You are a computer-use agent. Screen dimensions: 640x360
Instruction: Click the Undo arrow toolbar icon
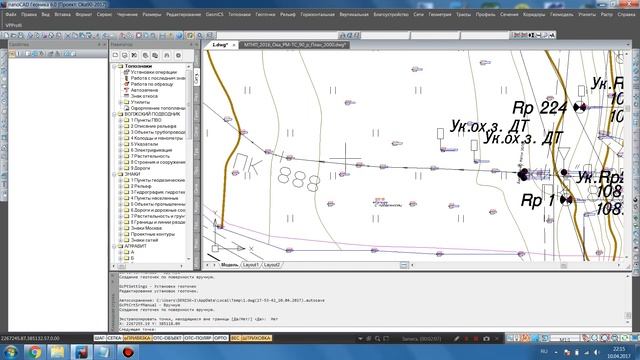[x=105, y=36]
